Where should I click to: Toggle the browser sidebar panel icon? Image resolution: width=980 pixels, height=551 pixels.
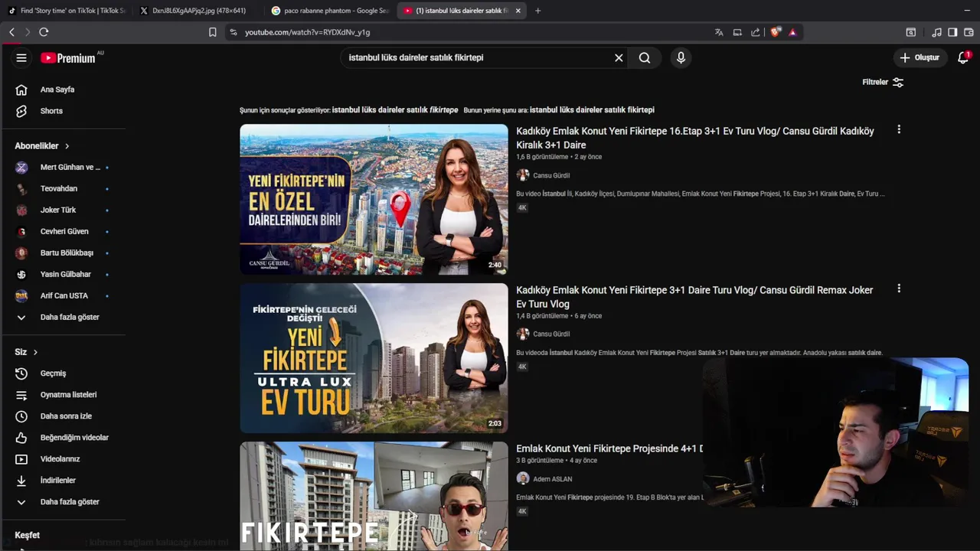pyautogui.click(x=952, y=32)
